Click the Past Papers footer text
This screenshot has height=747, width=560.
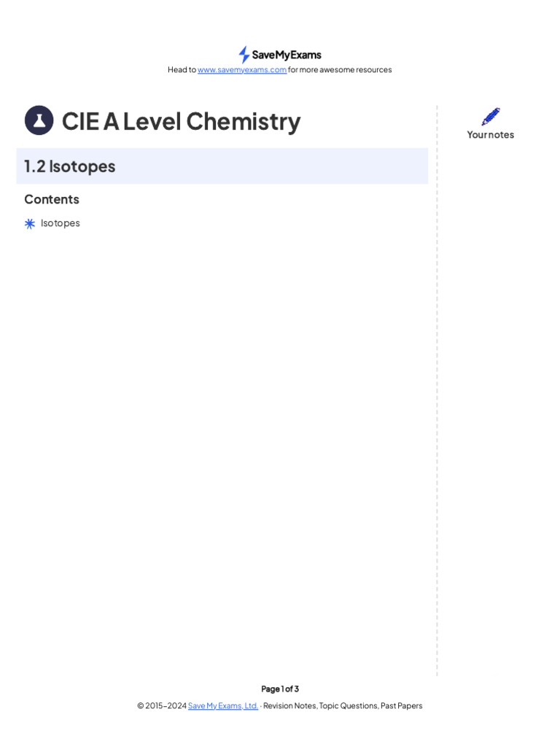click(402, 705)
